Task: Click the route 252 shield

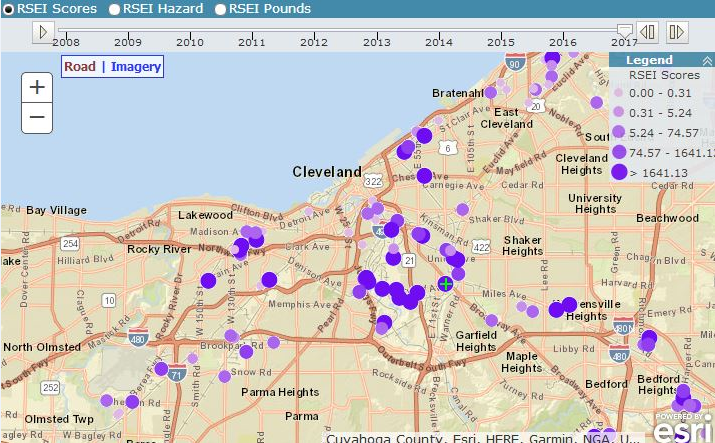Action: click(x=50, y=387)
